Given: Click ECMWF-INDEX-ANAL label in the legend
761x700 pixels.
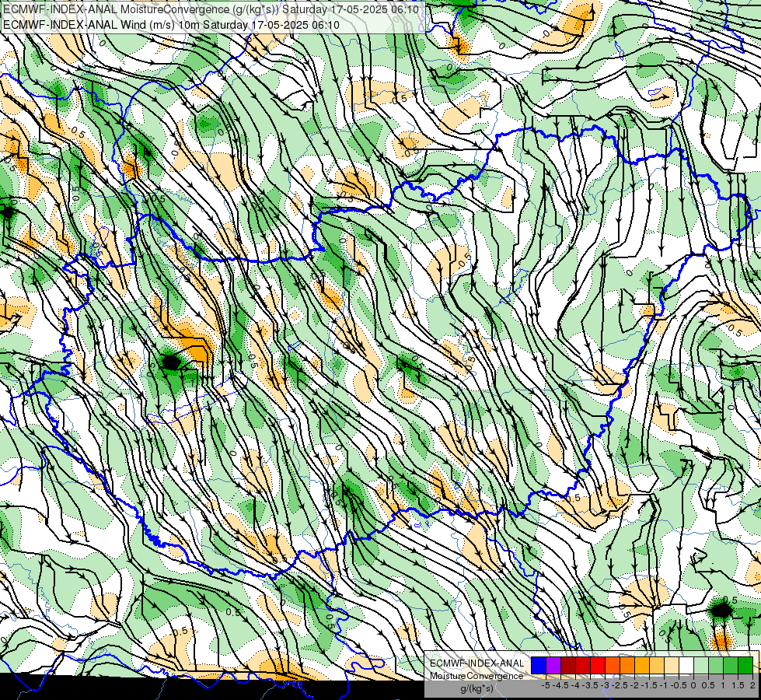Looking at the screenshot, I should coord(477,663).
